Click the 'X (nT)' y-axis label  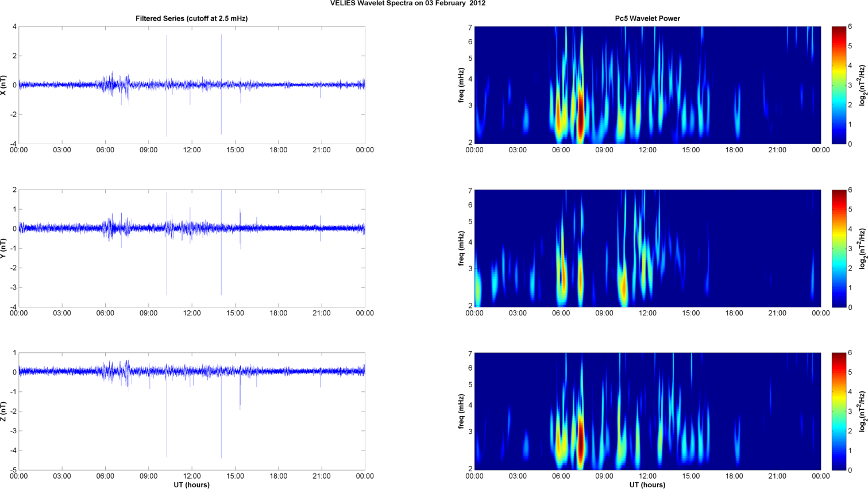tap(4, 85)
